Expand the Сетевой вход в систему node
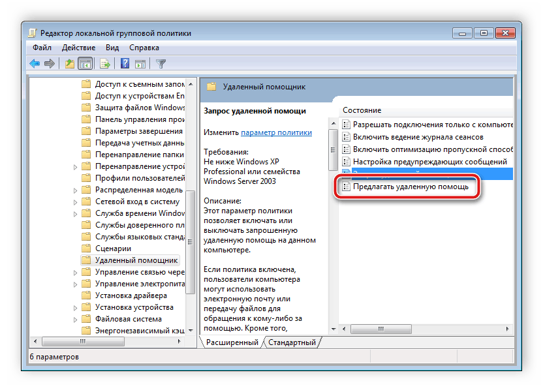 76,202
